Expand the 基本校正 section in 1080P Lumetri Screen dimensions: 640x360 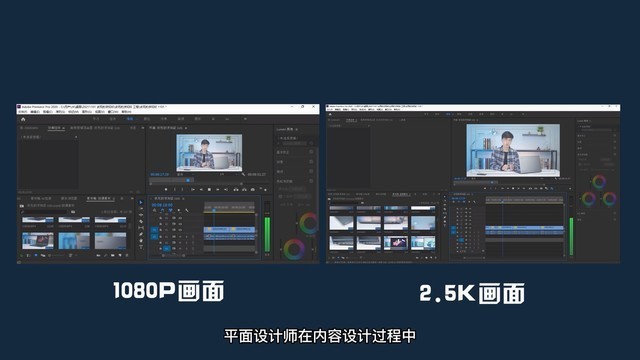click(282, 152)
